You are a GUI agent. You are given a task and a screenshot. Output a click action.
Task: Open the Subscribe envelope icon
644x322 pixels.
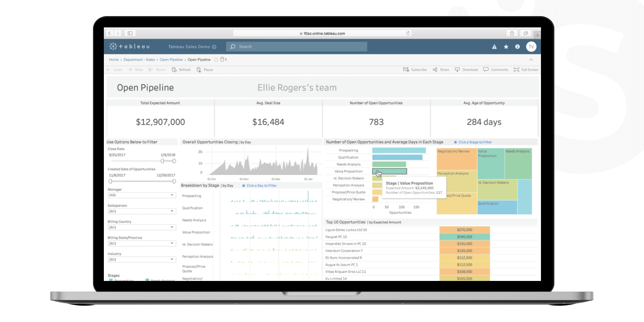(x=406, y=70)
